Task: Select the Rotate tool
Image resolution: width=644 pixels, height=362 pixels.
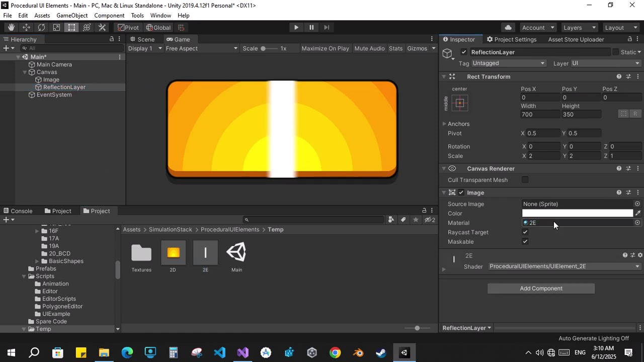Action: point(41,28)
